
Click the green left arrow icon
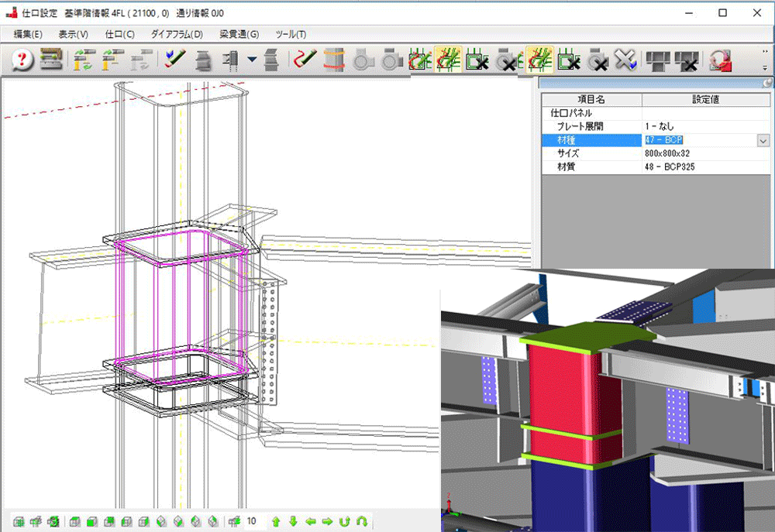pos(310,521)
